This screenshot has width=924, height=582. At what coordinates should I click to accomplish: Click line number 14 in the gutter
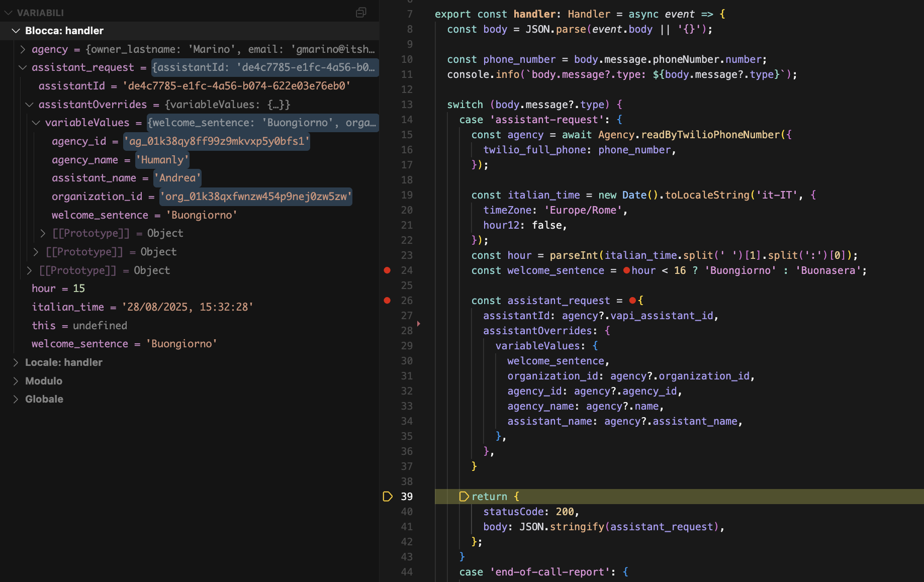(407, 120)
